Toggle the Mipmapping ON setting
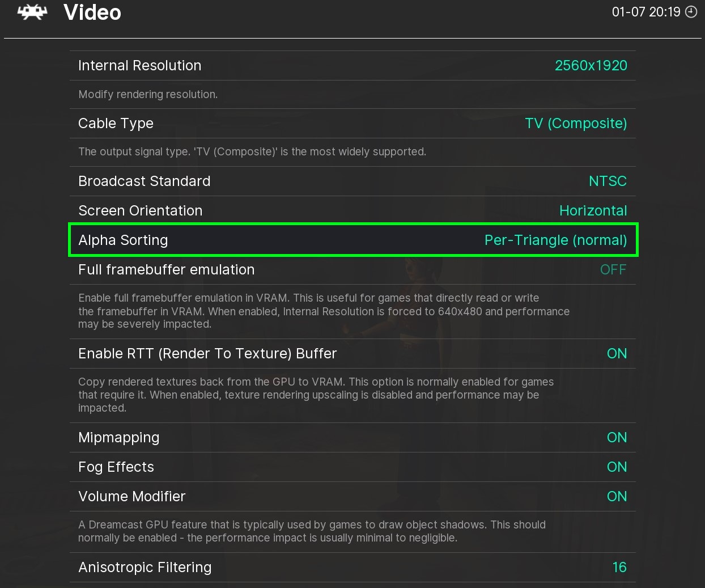 tap(617, 437)
